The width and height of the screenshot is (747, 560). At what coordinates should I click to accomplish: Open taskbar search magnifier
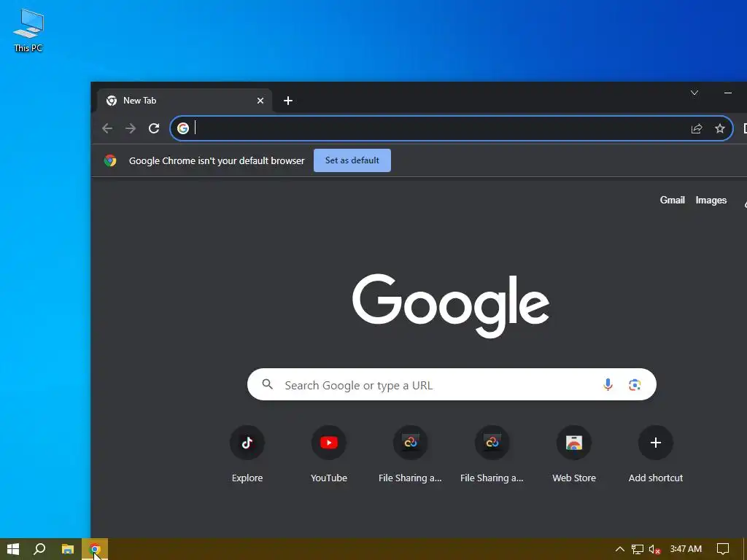click(40, 549)
